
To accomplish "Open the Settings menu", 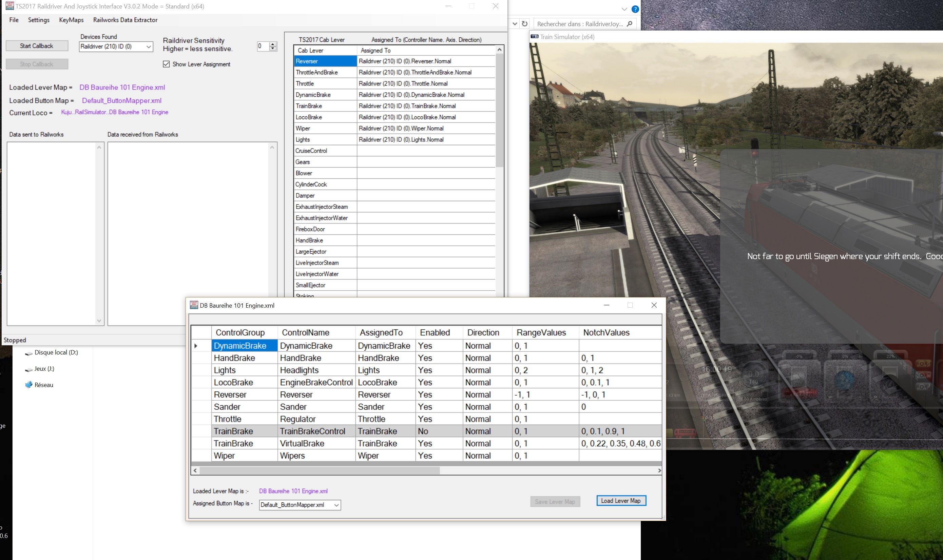I will coord(38,20).
